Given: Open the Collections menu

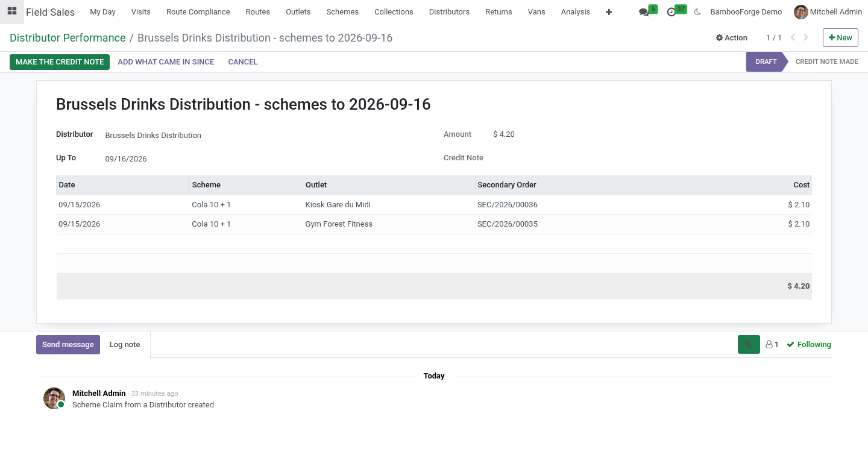Looking at the screenshot, I should tap(394, 12).
